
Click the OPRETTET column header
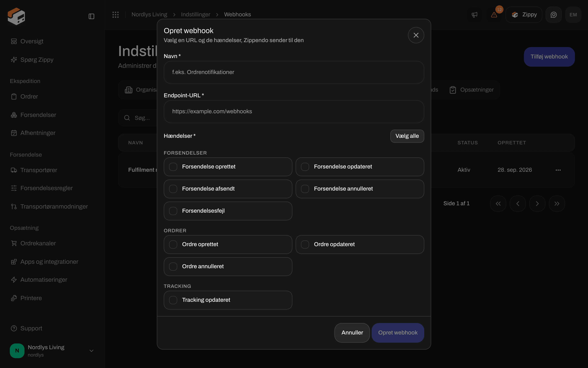(512, 143)
